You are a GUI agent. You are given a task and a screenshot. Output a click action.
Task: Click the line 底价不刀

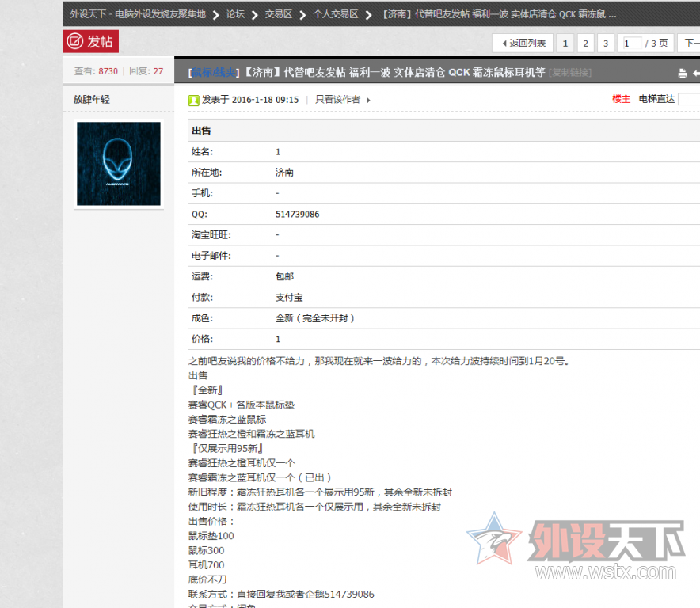click(x=207, y=579)
